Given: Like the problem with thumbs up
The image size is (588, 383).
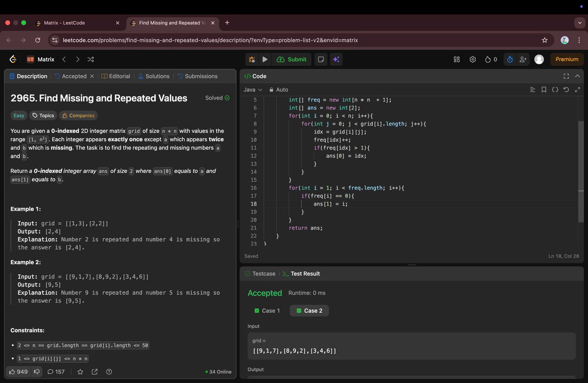Looking at the screenshot, I should click(x=19, y=372).
